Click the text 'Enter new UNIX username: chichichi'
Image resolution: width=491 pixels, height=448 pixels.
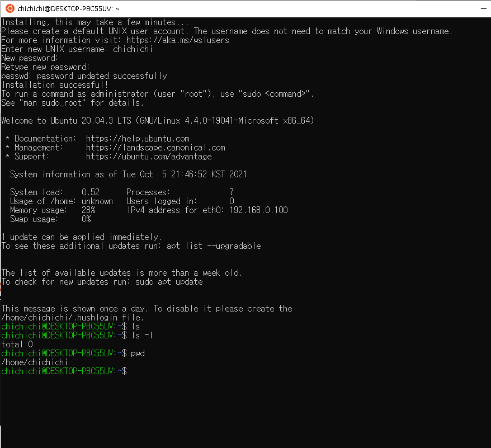pyautogui.click(x=77, y=49)
